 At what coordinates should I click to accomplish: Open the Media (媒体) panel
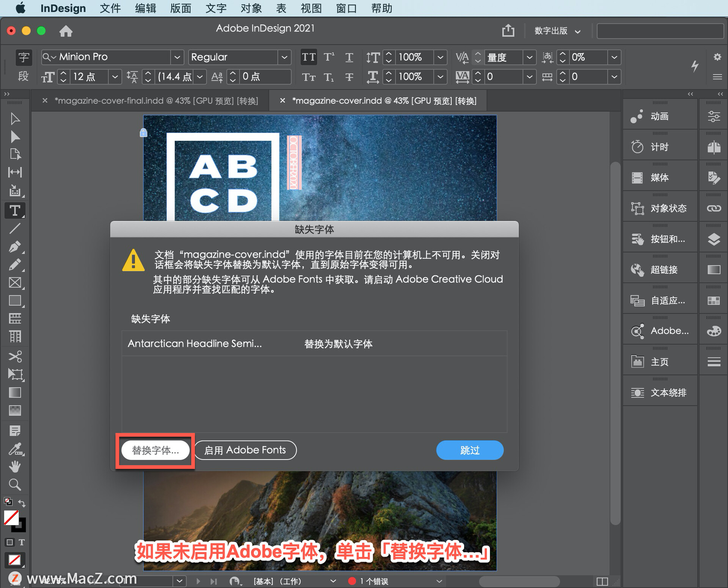coord(660,178)
